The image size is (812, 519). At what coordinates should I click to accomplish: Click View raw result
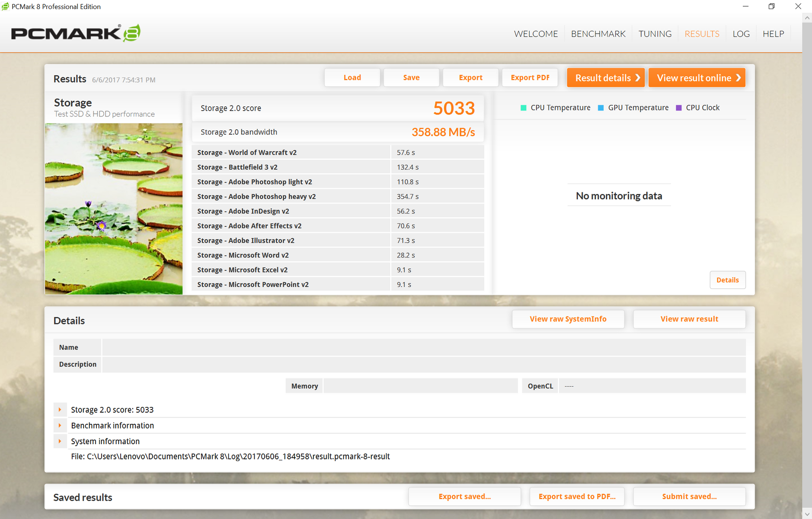click(689, 319)
